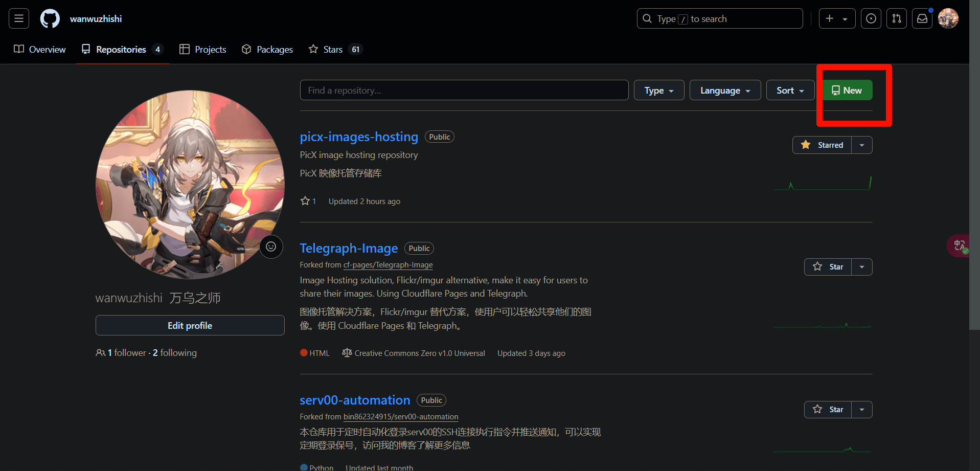Open the notifications inbox icon
980x471 pixels.
tap(922, 18)
